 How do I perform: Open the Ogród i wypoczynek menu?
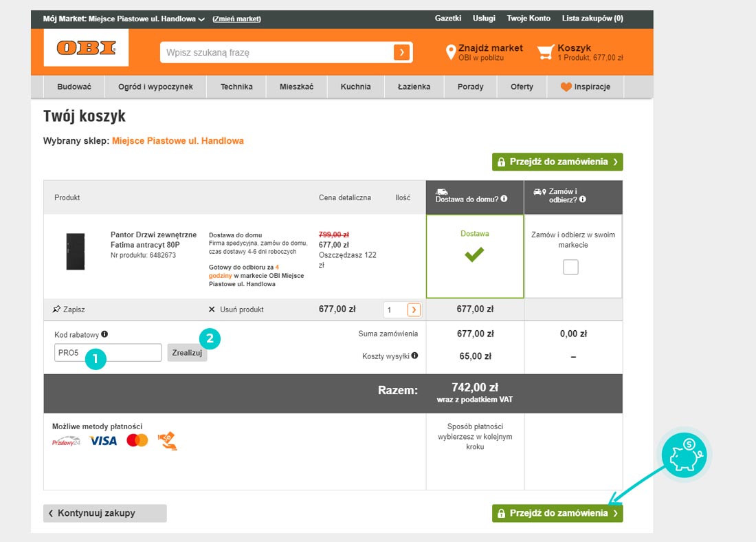point(156,87)
